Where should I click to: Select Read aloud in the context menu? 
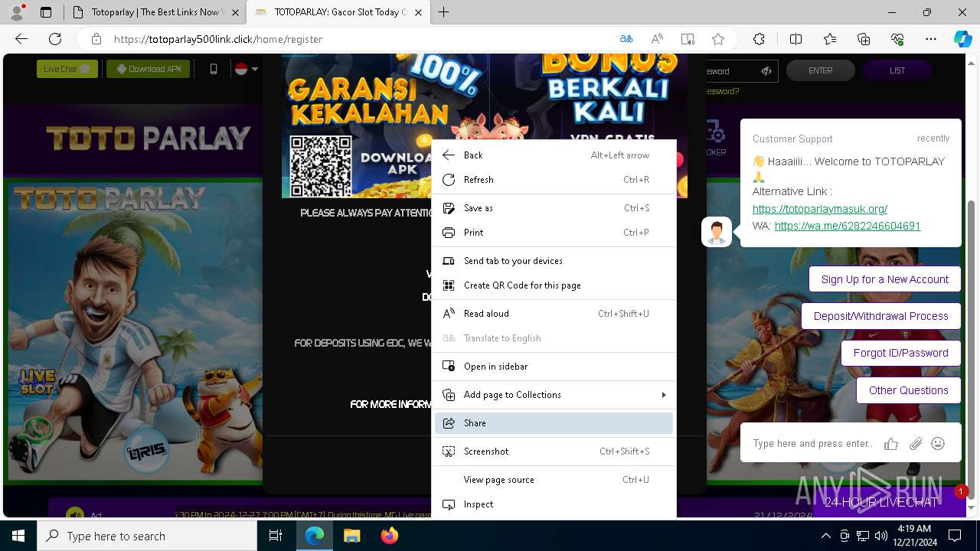pos(554,314)
